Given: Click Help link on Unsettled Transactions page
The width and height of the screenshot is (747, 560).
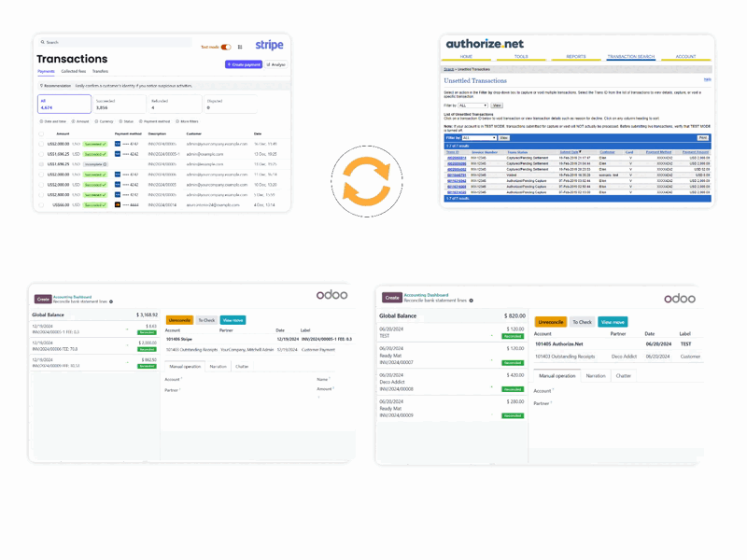Looking at the screenshot, I should (x=708, y=79).
